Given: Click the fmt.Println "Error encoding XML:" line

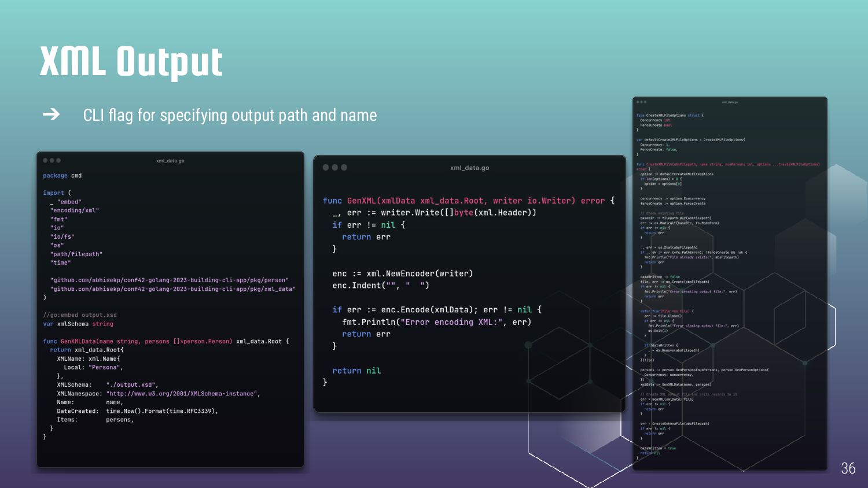Looking at the screenshot, I should pyautogui.click(x=436, y=322).
